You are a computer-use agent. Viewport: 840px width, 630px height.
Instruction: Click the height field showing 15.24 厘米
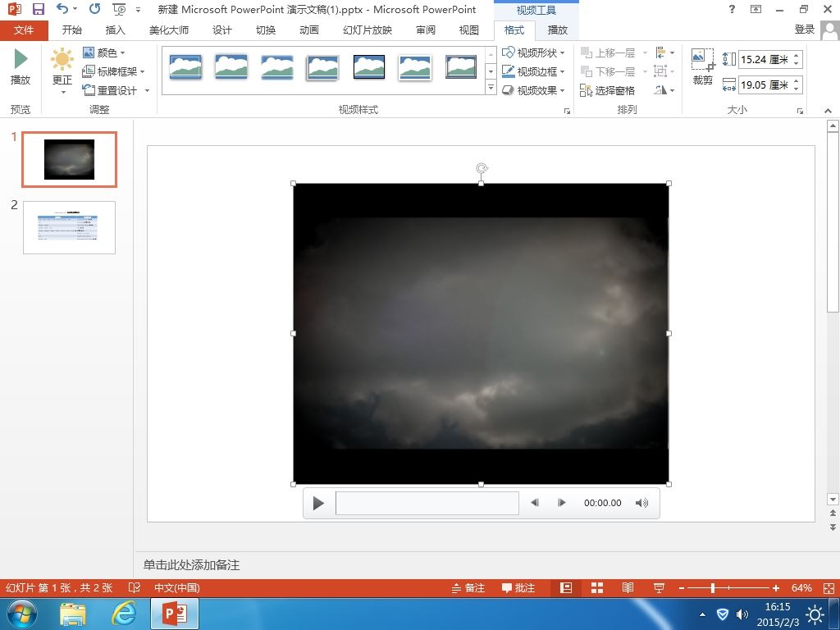(765, 59)
